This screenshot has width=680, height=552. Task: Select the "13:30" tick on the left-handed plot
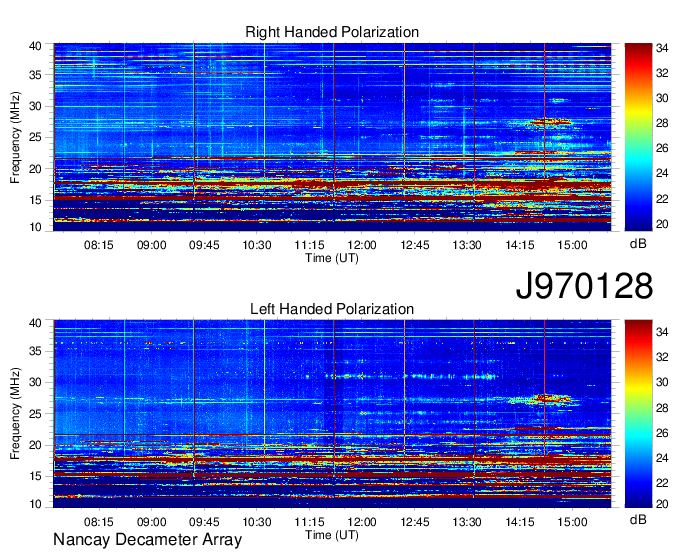click(x=467, y=522)
